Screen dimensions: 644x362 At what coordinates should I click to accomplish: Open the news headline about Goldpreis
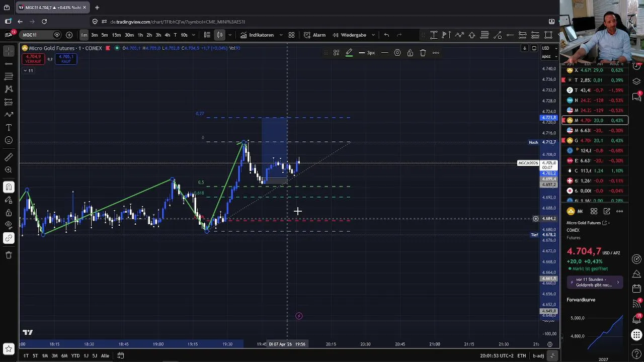[594, 282]
